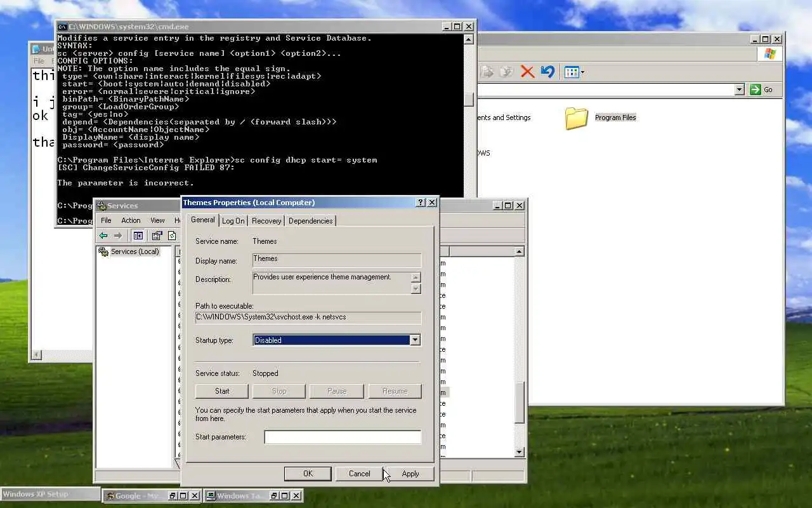The image size is (812, 508).
Task: Click the Description box's scroll-up arrow
Action: [x=416, y=277]
